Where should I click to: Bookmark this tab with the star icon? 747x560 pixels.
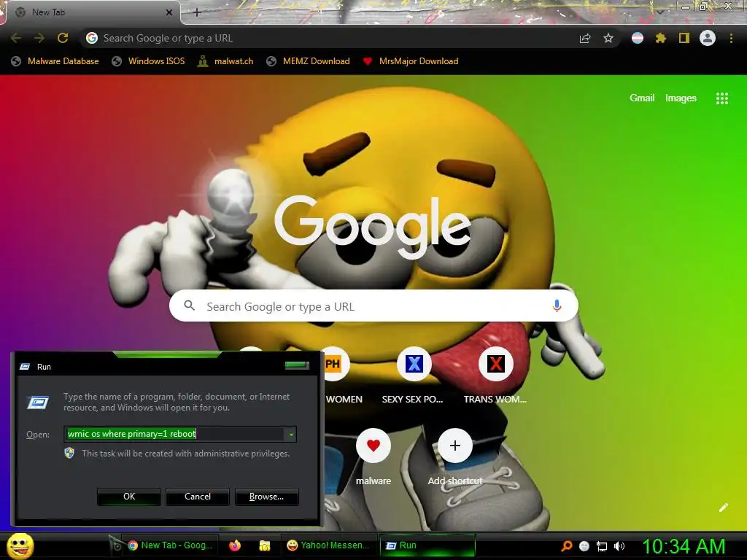(608, 38)
